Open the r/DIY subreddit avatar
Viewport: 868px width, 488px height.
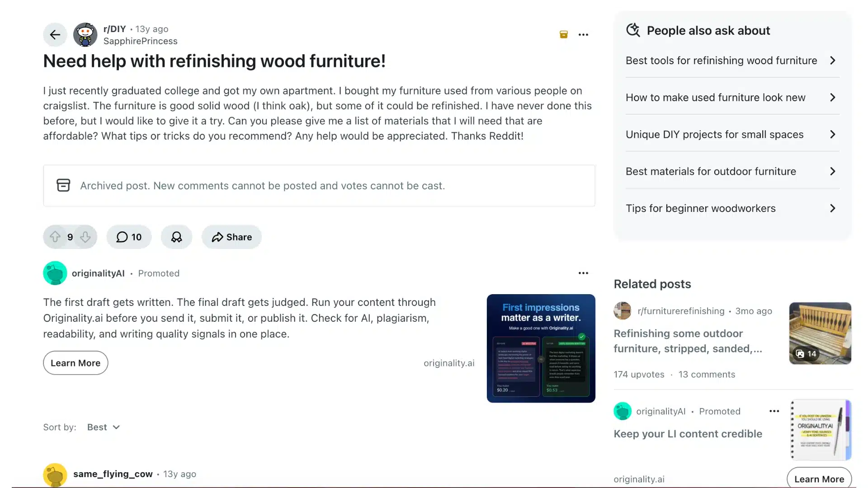click(x=85, y=35)
